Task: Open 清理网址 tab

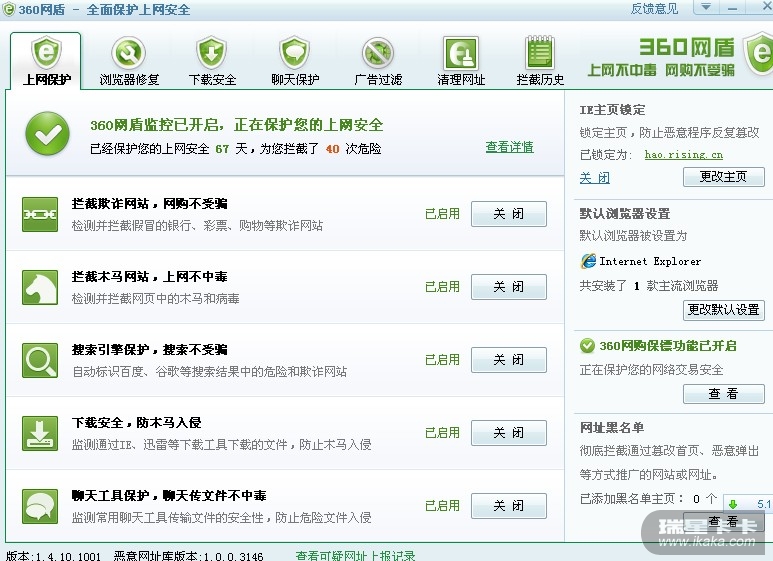Action: tap(461, 61)
